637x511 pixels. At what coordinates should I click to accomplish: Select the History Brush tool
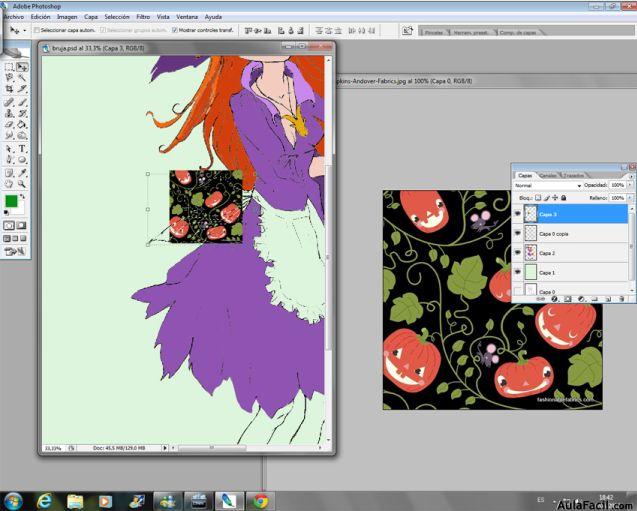tap(22, 113)
